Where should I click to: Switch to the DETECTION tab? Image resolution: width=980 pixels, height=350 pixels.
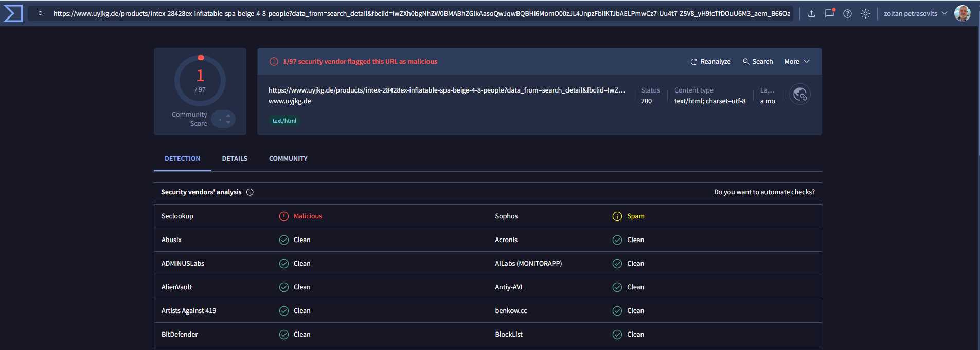click(x=183, y=159)
